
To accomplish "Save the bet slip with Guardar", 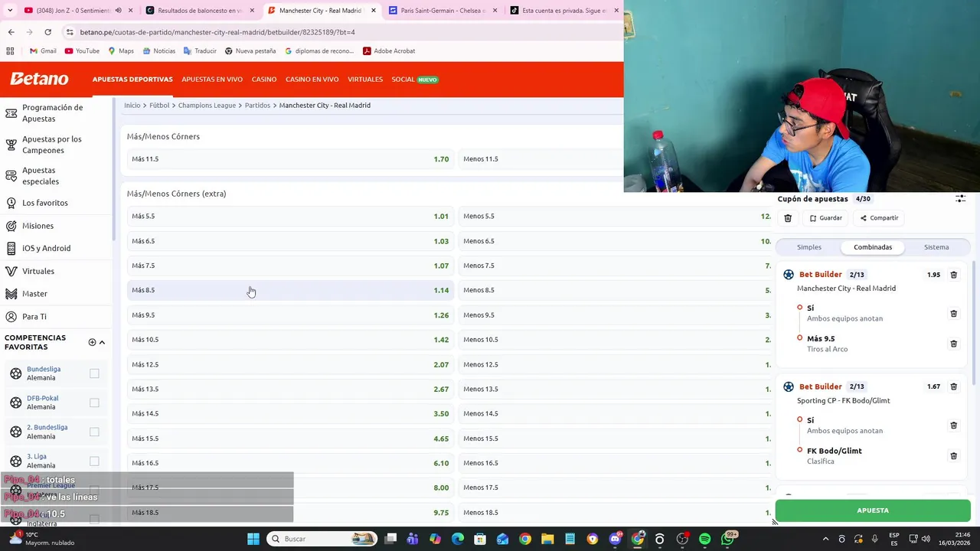I will click(x=825, y=218).
